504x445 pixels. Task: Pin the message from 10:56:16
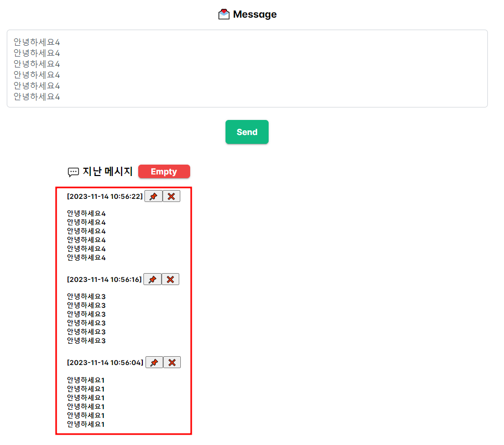(x=153, y=279)
